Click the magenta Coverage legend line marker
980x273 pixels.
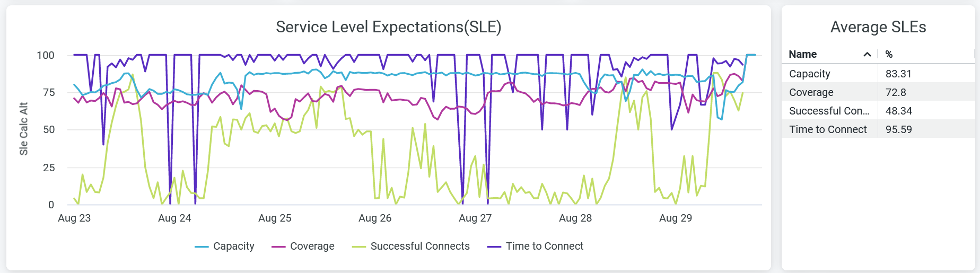pyautogui.click(x=278, y=246)
